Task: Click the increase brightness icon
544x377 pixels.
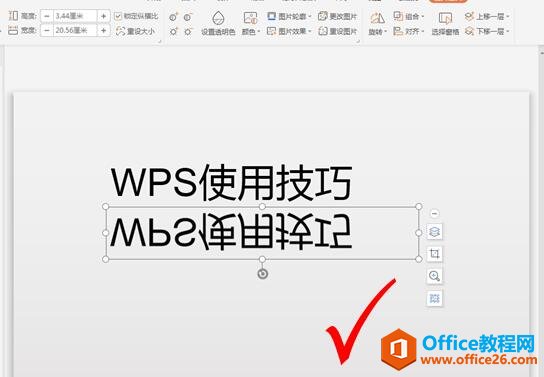Action: (173, 32)
